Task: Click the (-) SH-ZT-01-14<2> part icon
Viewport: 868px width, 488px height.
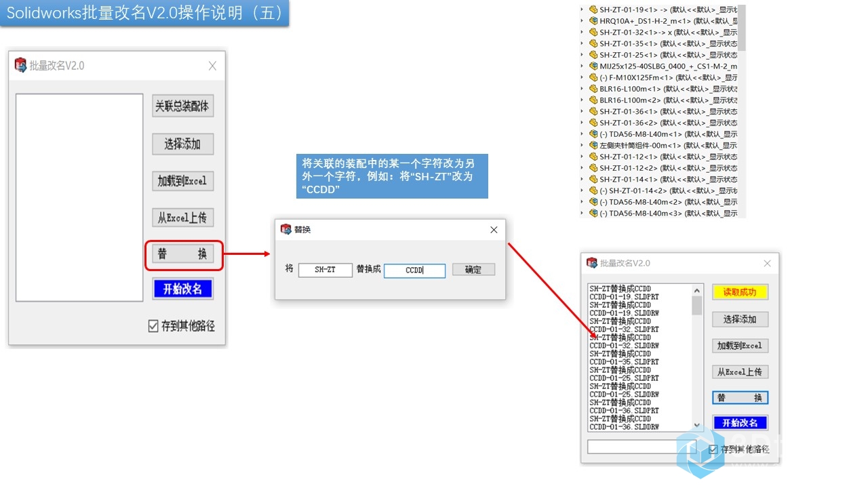Action: coord(593,190)
